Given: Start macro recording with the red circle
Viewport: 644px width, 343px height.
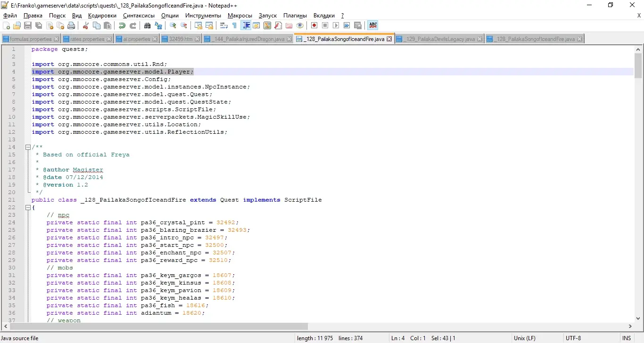Looking at the screenshot, I should click(x=314, y=25).
